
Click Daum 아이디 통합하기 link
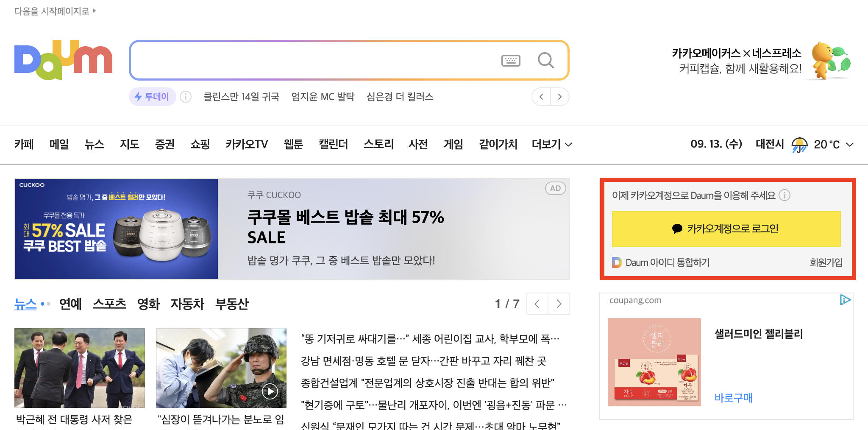point(668,262)
